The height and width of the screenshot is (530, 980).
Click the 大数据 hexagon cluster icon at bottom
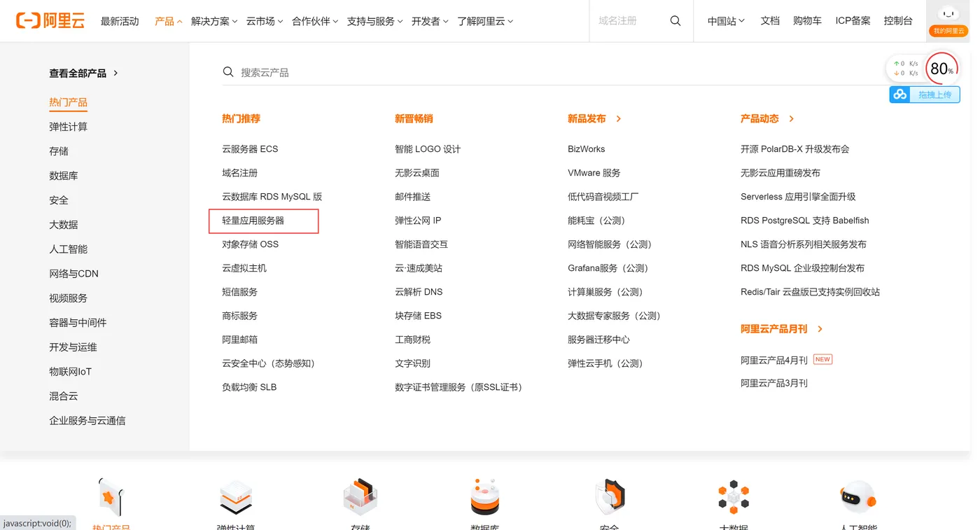[734, 497]
